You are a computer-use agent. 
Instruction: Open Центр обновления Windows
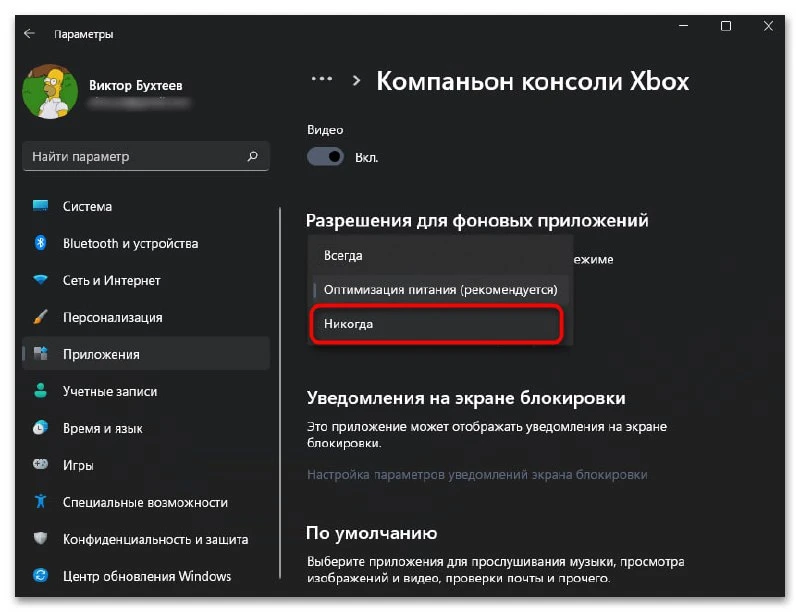[146, 576]
